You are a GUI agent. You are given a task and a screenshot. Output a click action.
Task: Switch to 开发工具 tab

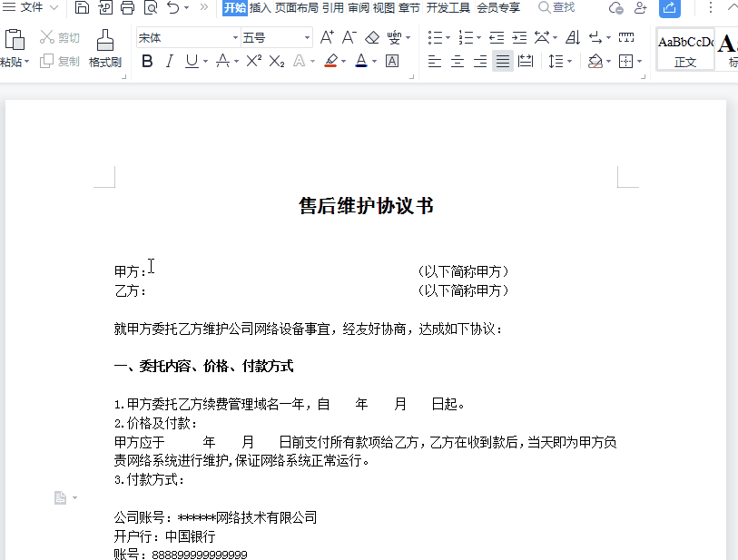(x=448, y=8)
